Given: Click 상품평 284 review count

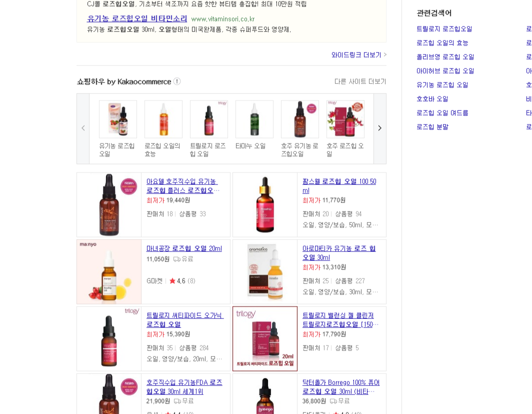Looking at the screenshot, I should pyautogui.click(x=193, y=348).
